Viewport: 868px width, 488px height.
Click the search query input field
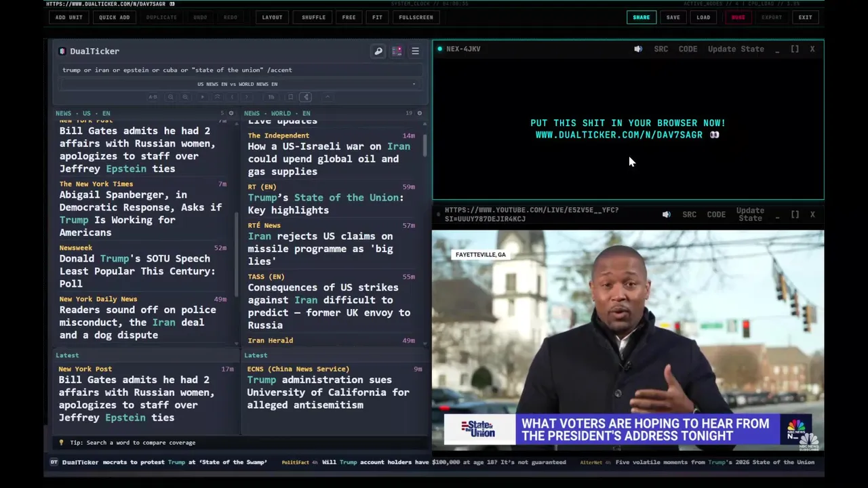pyautogui.click(x=241, y=70)
